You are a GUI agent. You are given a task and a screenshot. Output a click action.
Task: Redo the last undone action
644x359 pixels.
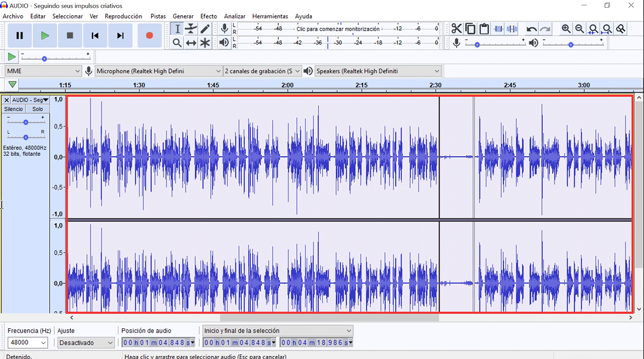546,29
